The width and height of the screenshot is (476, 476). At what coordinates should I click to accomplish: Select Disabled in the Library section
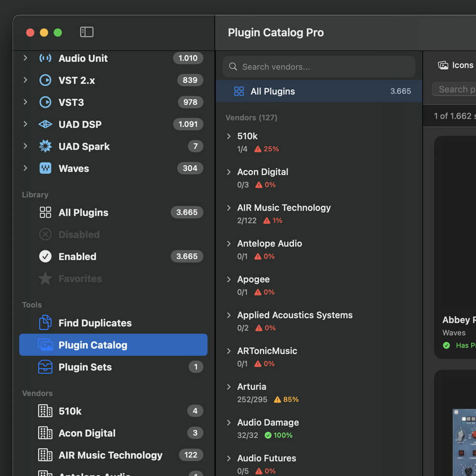click(x=113, y=234)
